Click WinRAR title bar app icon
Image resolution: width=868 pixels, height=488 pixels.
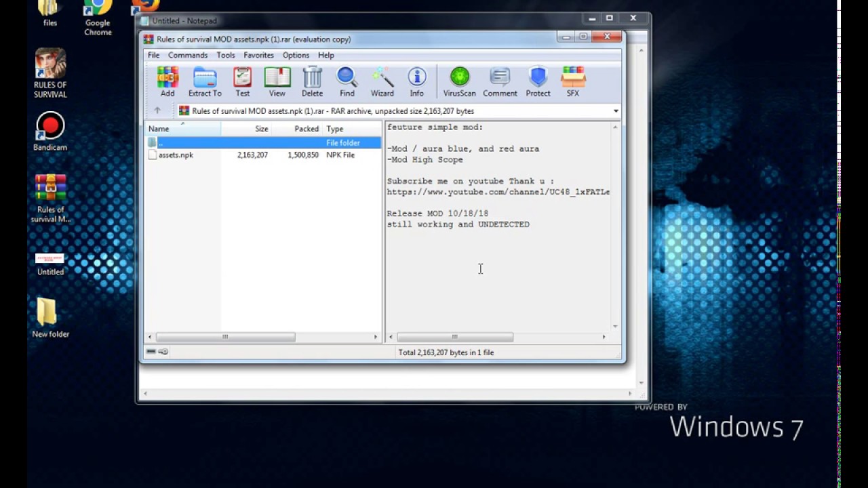click(149, 39)
